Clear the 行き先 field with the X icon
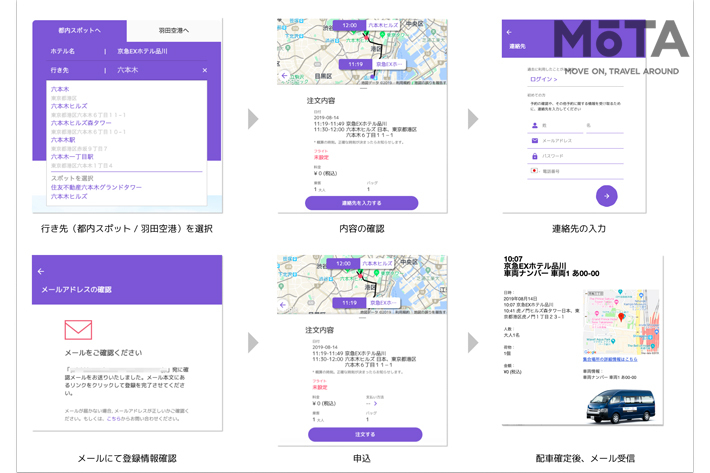This screenshot has height=473, width=710. pyautogui.click(x=205, y=70)
